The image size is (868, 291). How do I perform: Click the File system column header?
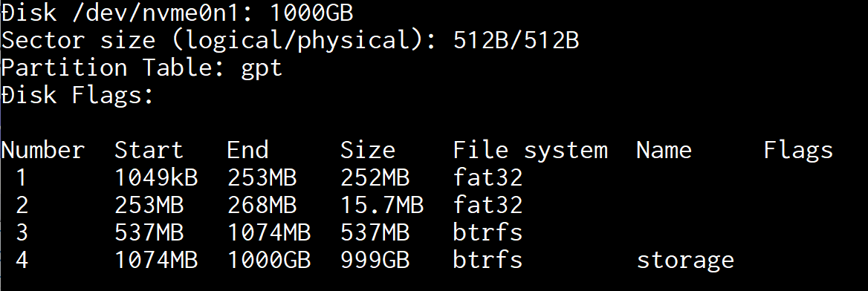pyautogui.click(x=531, y=151)
